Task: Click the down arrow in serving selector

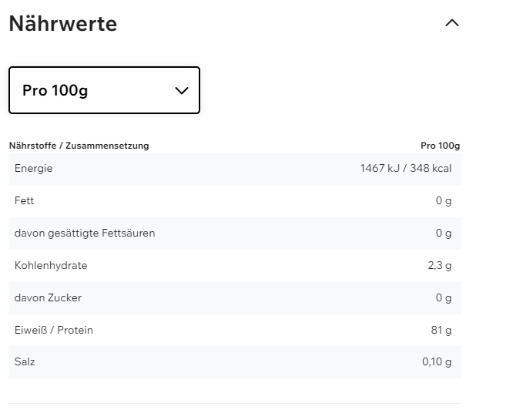Action: [x=182, y=90]
